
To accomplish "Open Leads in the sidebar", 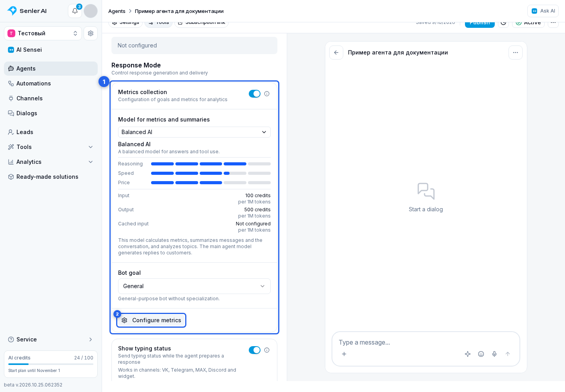I will 51,132.
